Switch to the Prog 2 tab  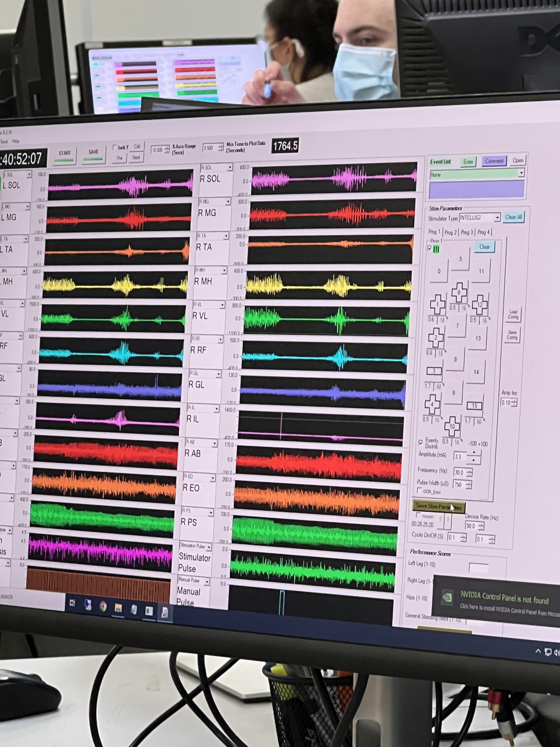(450, 232)
